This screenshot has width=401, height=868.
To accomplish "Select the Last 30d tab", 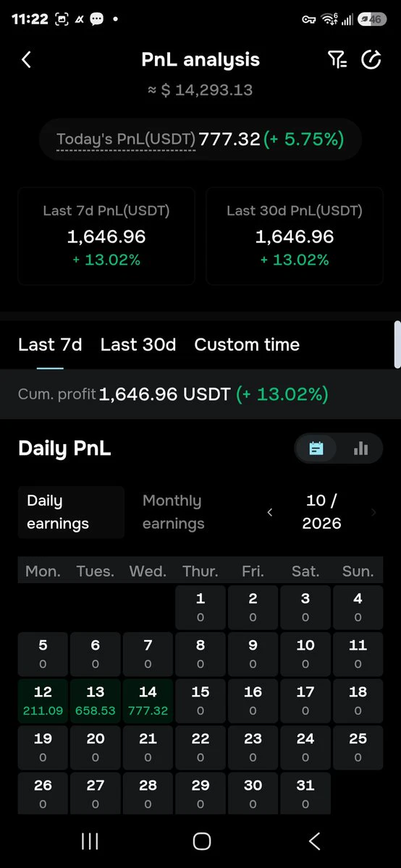I will point(138,345).
